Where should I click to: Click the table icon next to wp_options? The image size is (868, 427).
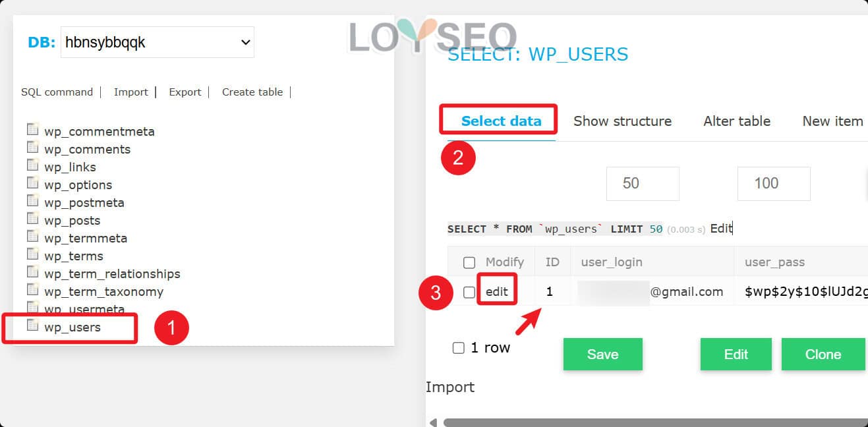[33, 183]
